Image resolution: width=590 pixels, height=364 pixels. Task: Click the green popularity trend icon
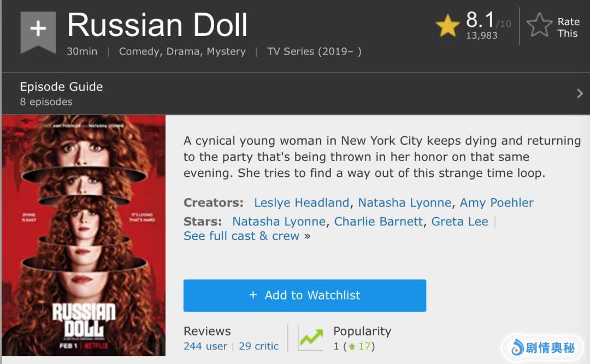[310, 338]
